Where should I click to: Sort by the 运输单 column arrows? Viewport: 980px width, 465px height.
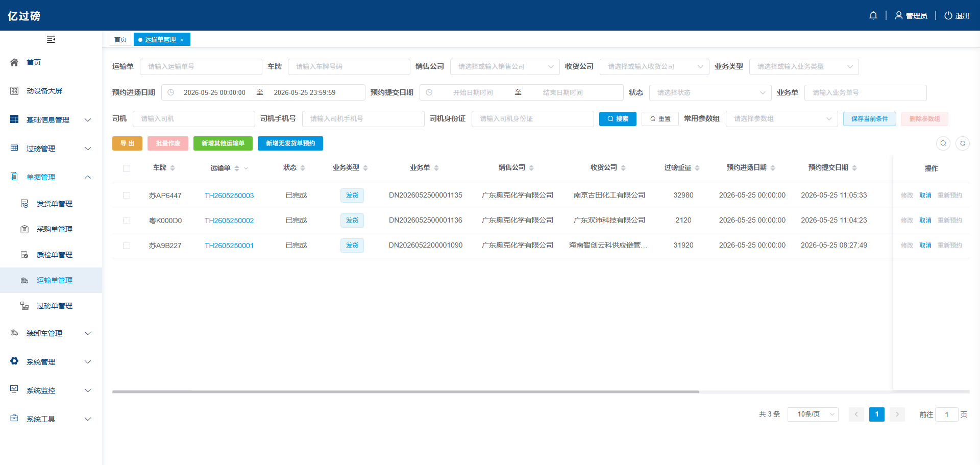(237, 168)
